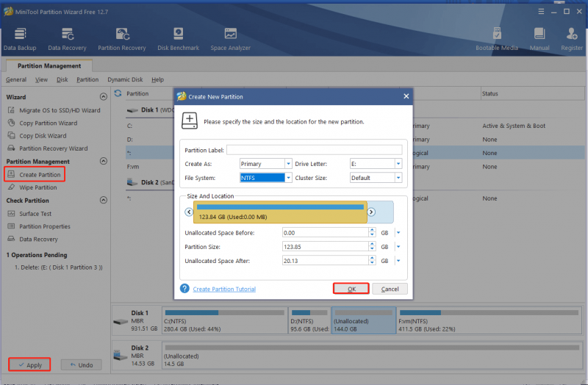Collapse the Wizard section
The height and width of the screenshot is (385, 588).
coord(104,97)
